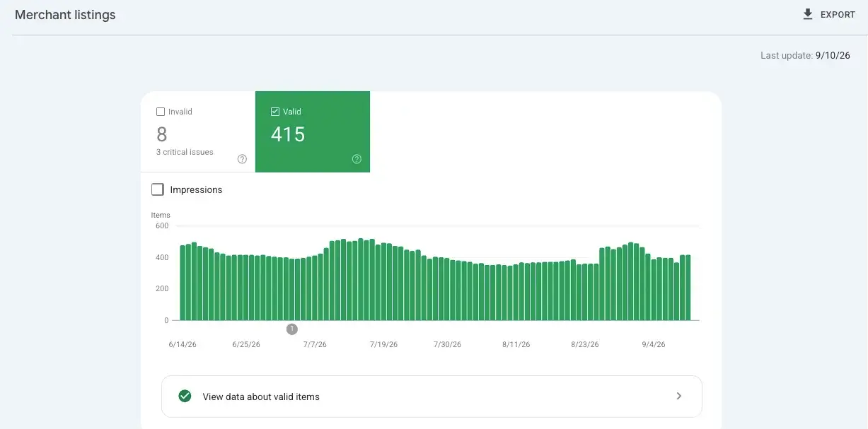This screenshot has height=429, width=868.
Task: Click the 3 critical issues text
Action: pyautogui.click(x=185, y=152)
